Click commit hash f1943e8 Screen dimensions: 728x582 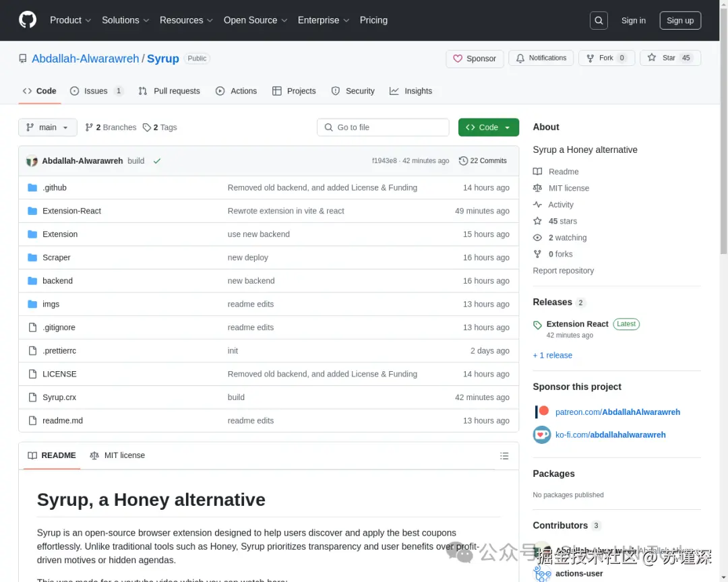coord(384,160)
